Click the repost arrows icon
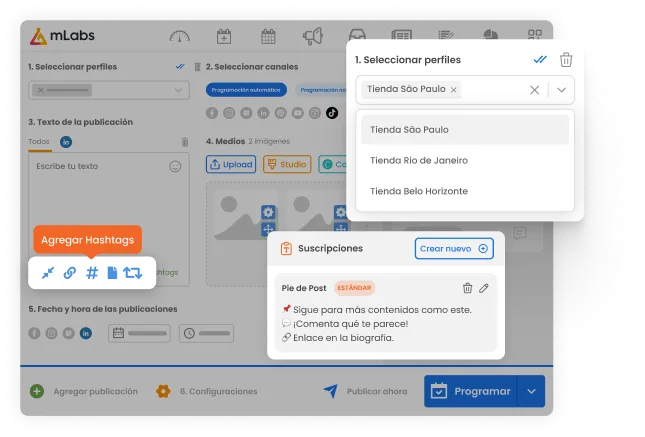 click(x=133, y=272)
